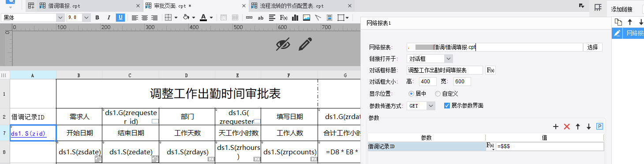Insert sub-report element

(329, 18)
